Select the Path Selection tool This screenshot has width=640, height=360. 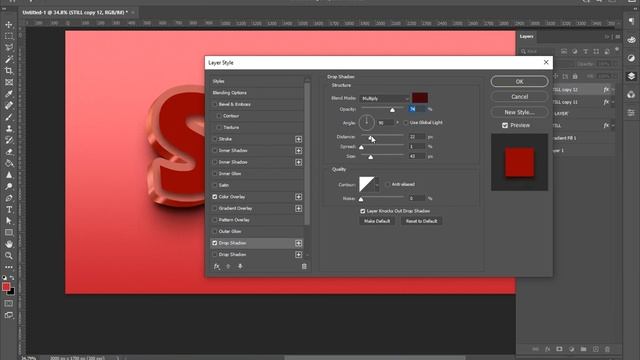[x=9, y=221]
